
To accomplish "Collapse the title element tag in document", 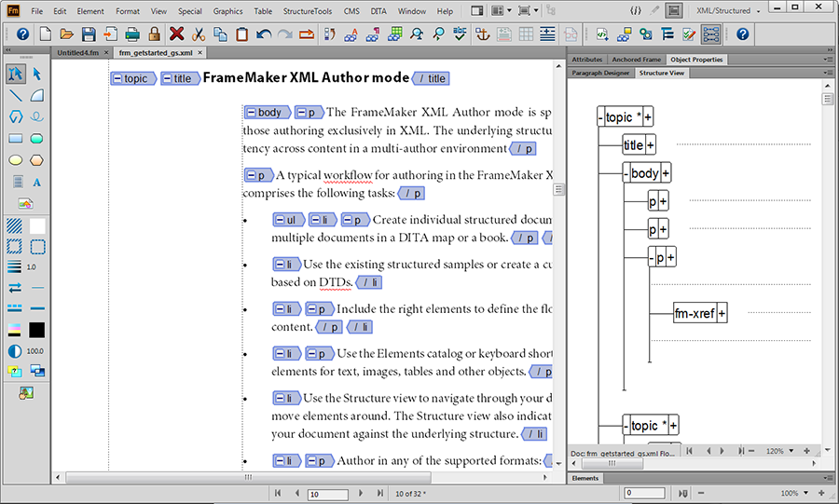I will 168,78.
